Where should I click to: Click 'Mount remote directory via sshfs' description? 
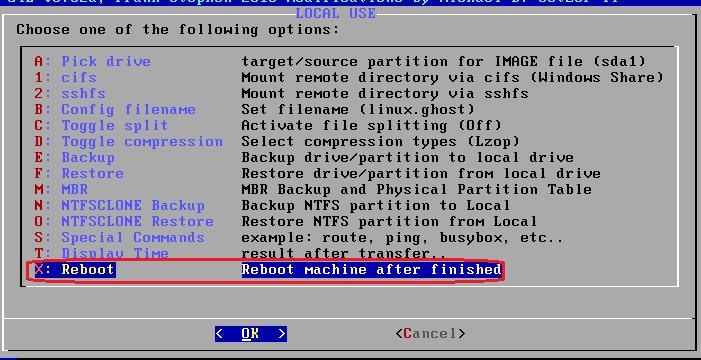click(385, 93)
